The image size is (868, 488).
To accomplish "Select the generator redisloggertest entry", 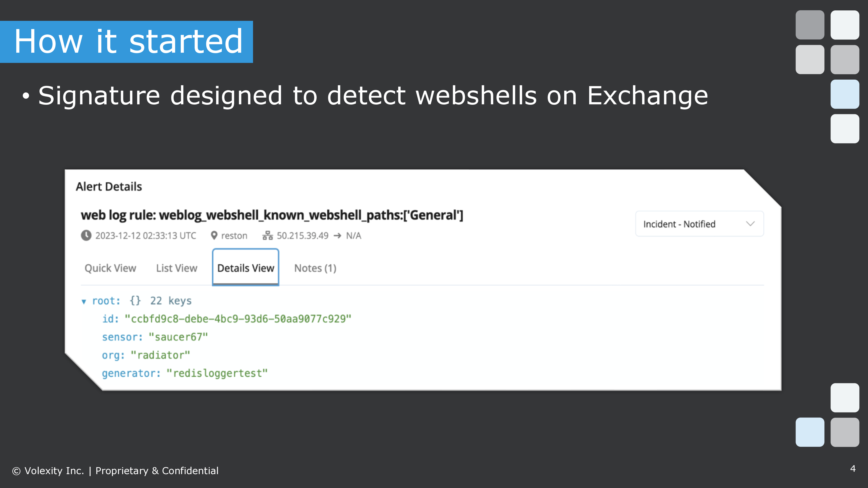I will pos(185,373).
